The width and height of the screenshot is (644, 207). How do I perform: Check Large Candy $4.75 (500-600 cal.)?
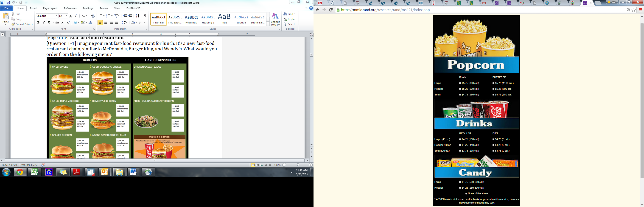pos(460,182)
